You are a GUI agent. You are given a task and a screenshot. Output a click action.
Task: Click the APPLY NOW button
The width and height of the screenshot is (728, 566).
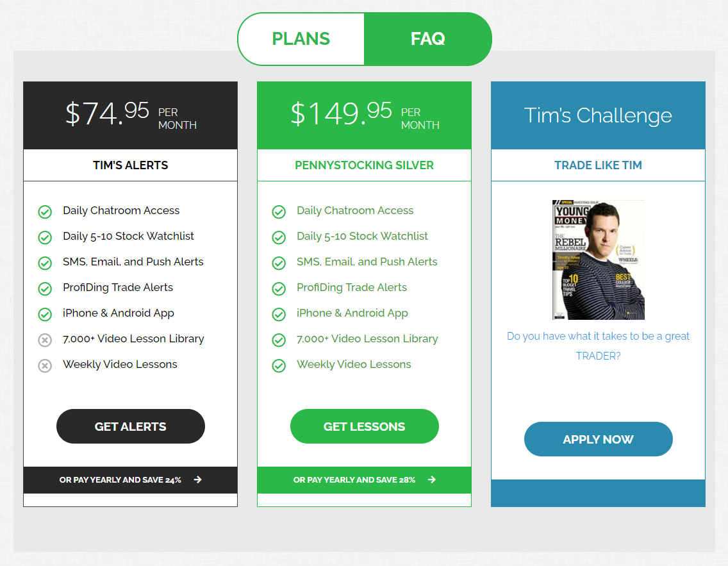[598, 439]
